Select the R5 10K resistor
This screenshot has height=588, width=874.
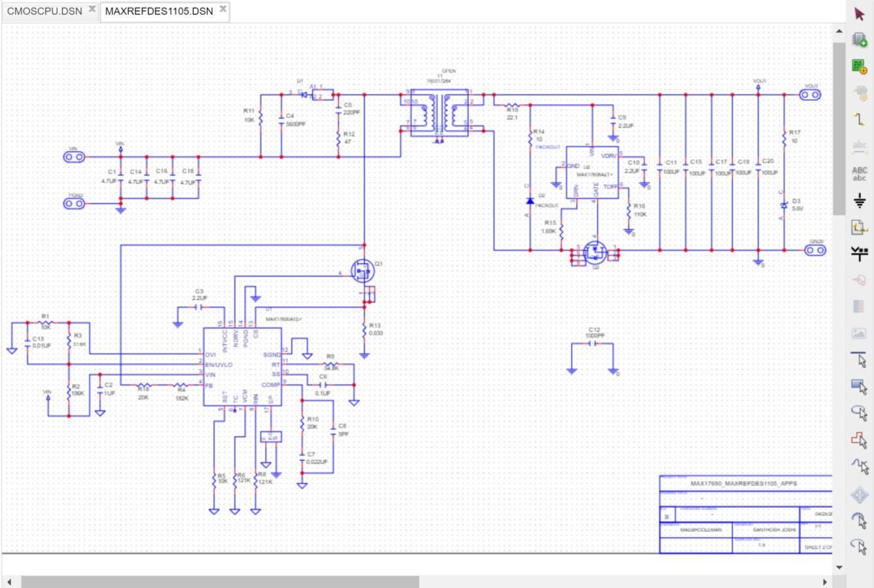click(214, 480)
